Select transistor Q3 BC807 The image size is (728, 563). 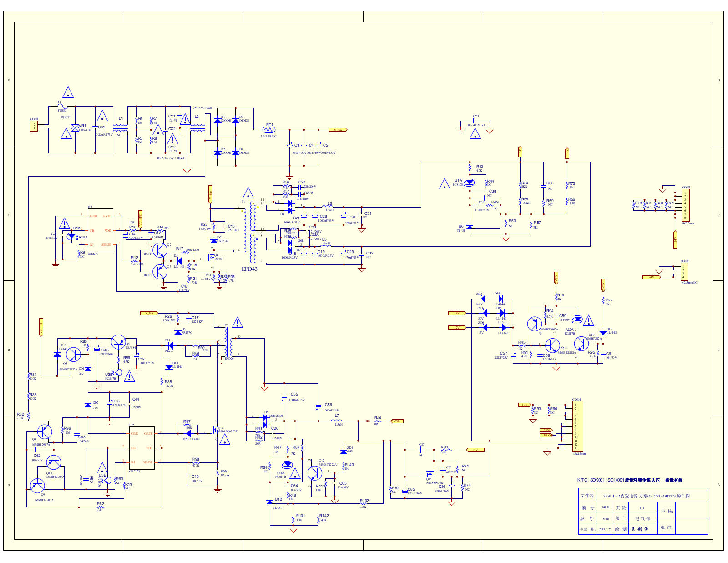pos(160,272)
